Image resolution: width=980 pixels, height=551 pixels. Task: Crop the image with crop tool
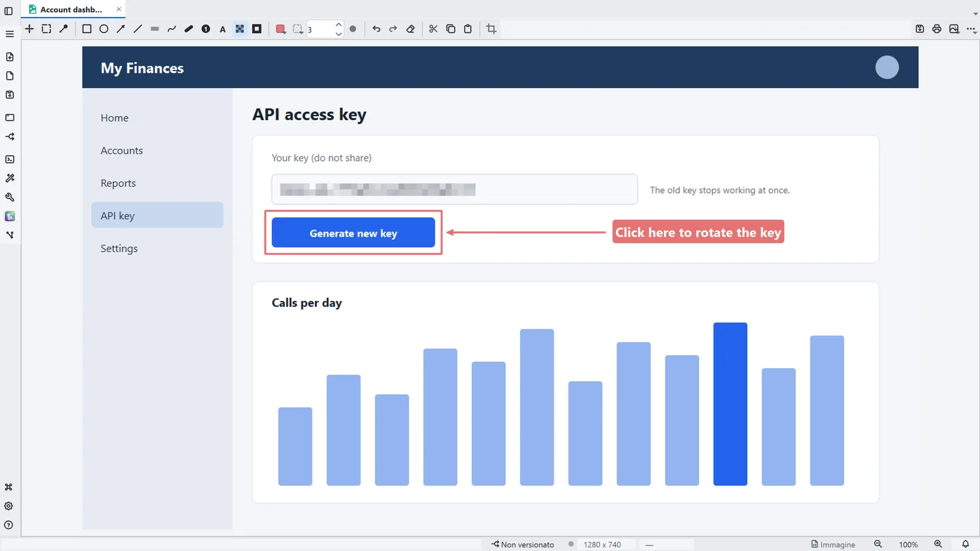tap(491, 29)
